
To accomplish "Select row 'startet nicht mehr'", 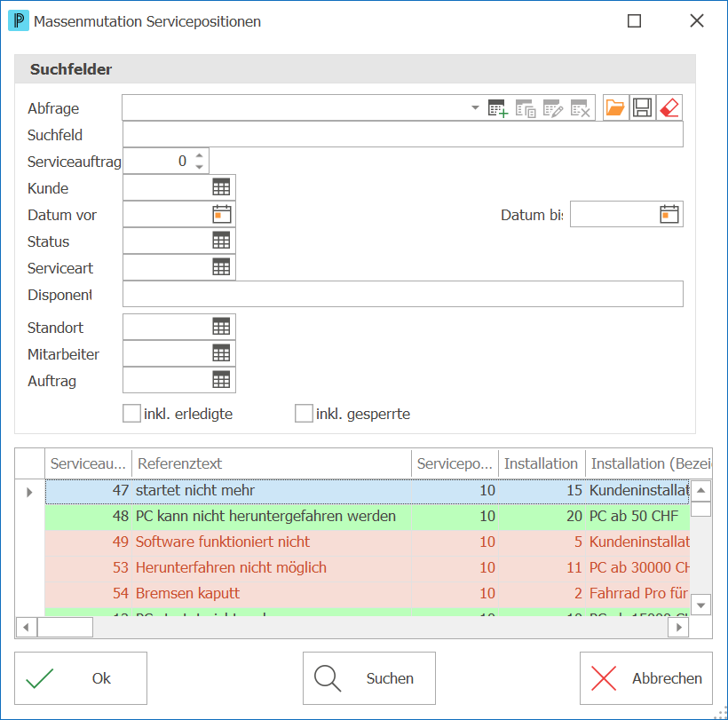I will pyautogui.click(x=367, y=491).
